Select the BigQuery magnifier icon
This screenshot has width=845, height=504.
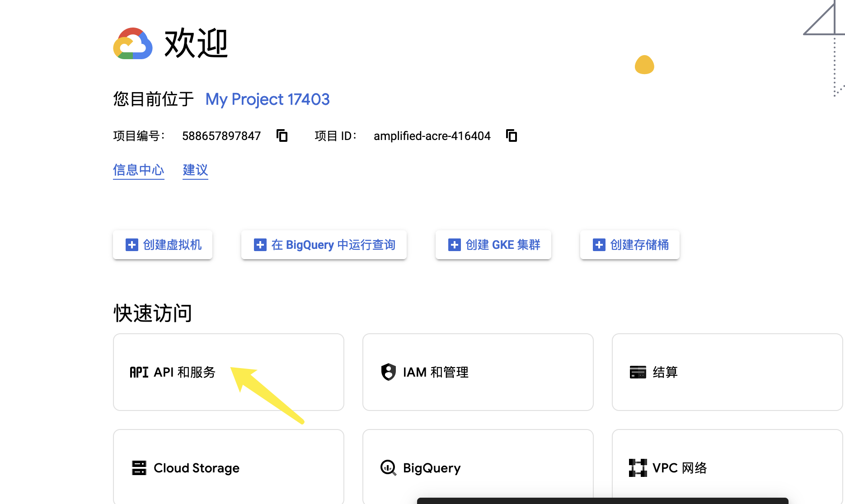pos(388,468)
